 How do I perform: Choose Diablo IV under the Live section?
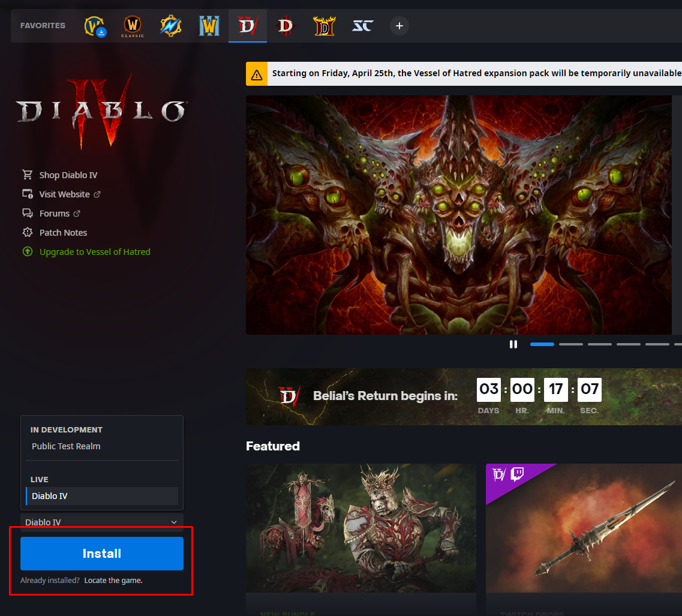[x=50, y=496]
